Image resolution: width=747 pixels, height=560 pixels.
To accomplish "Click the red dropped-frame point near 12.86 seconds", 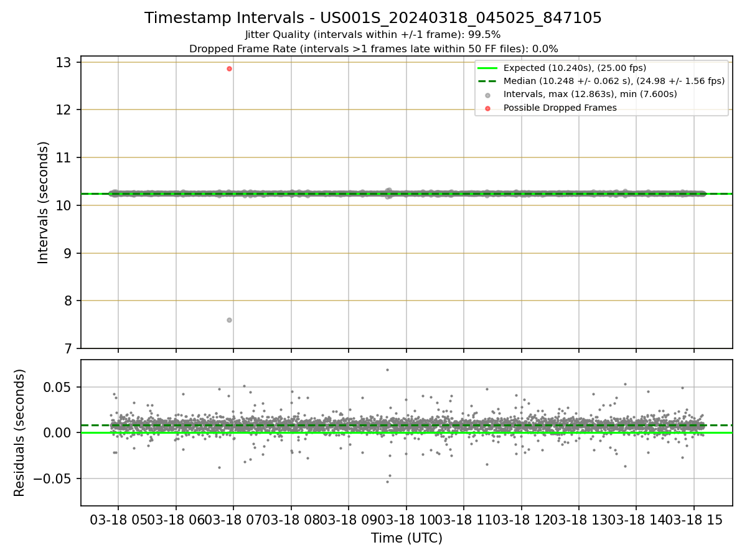I will click(x=229, y=68).
